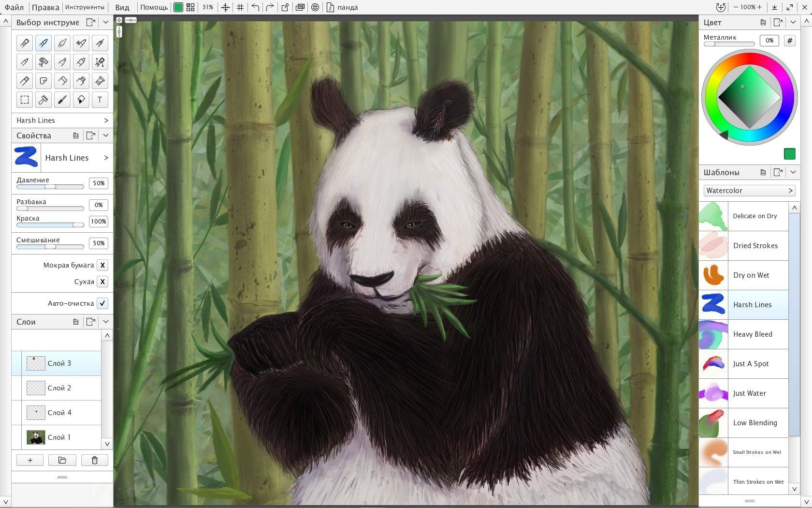This screenshot has width=812, height=508.
Task: Click the move canvas cross-arrows icon
Action: click(x=225, y=7)
